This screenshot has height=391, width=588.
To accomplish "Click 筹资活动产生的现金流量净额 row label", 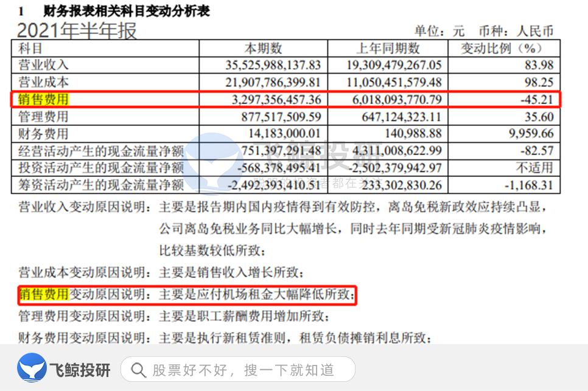I will (x=101, y=185).
